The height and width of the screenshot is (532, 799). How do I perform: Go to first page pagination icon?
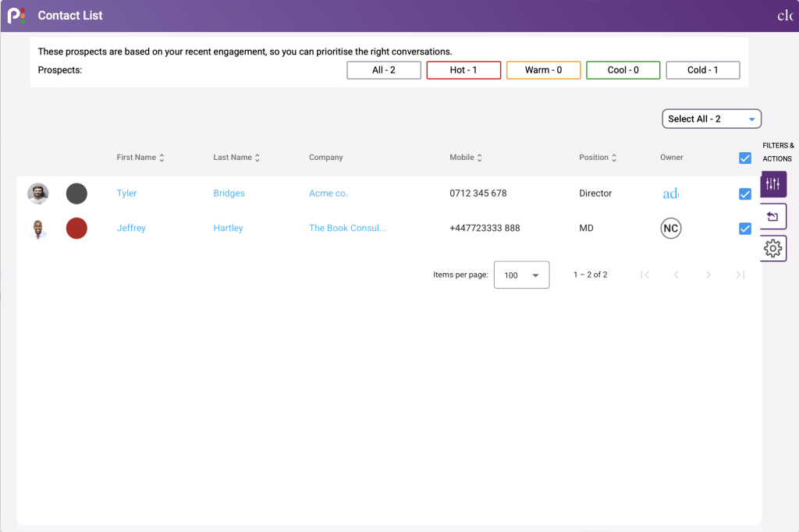[x=645, y=275]
